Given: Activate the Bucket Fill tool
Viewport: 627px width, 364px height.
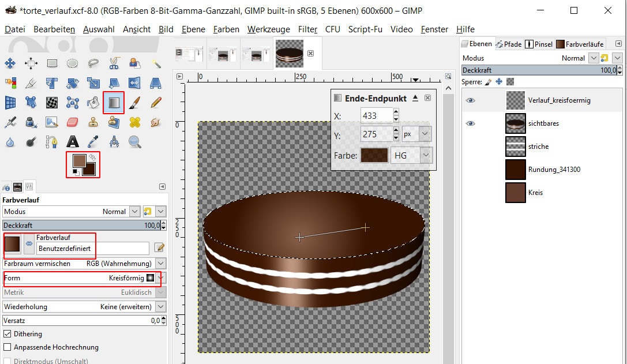Looking at the screenshot, I should 93,103.
